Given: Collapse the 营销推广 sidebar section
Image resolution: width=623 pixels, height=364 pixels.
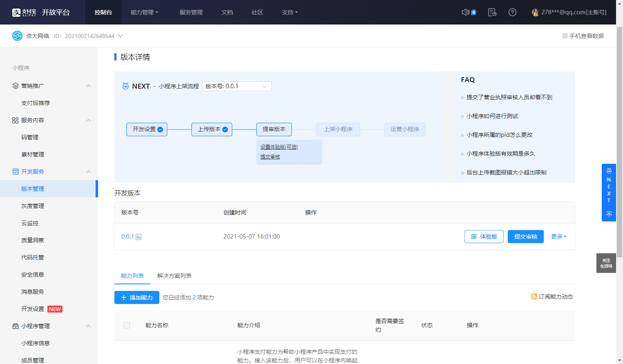Looking at the screenshot, I should pyautogui.click(x=88, y=86).
